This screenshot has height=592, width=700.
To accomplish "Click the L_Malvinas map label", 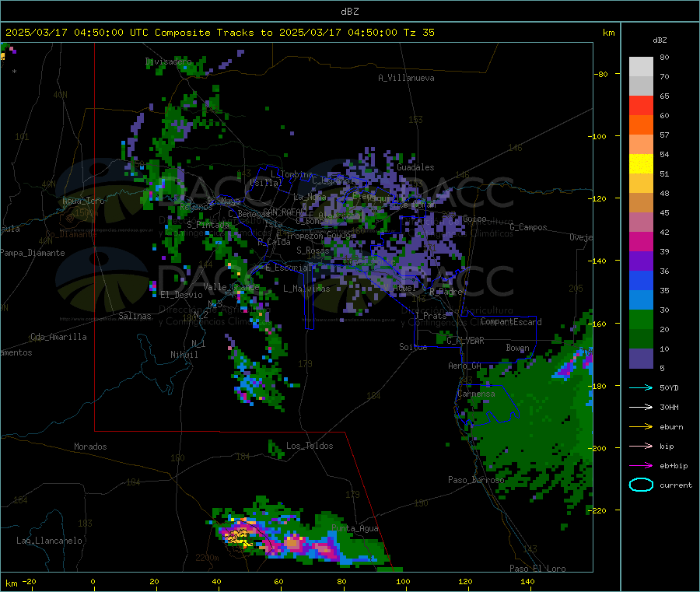I will tap(306, 289).
